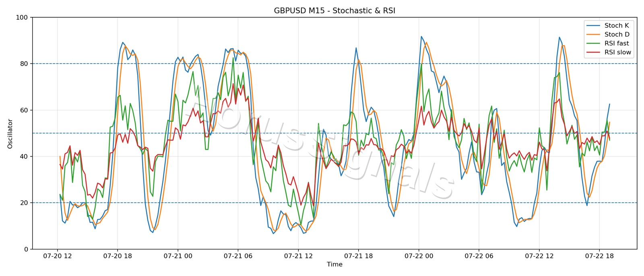The image size is (644, 276).
Task: Click the y-axis tick label 100
Action: (22, 17)
